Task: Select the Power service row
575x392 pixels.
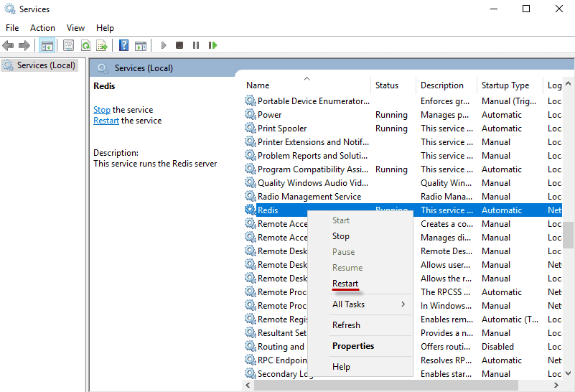Action: [403, 115]
